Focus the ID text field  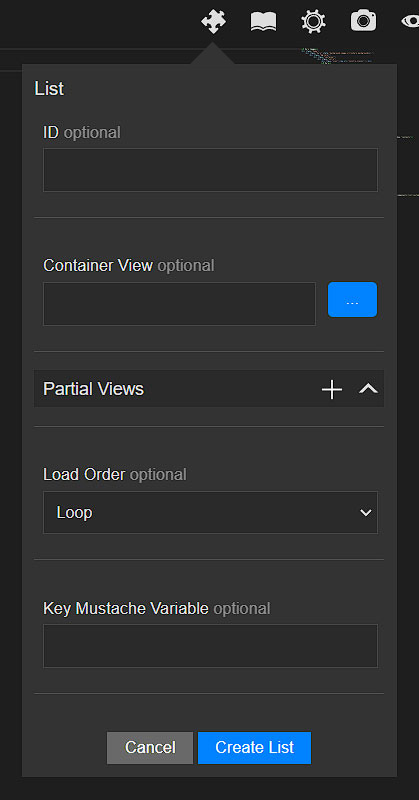click(210, 170)
